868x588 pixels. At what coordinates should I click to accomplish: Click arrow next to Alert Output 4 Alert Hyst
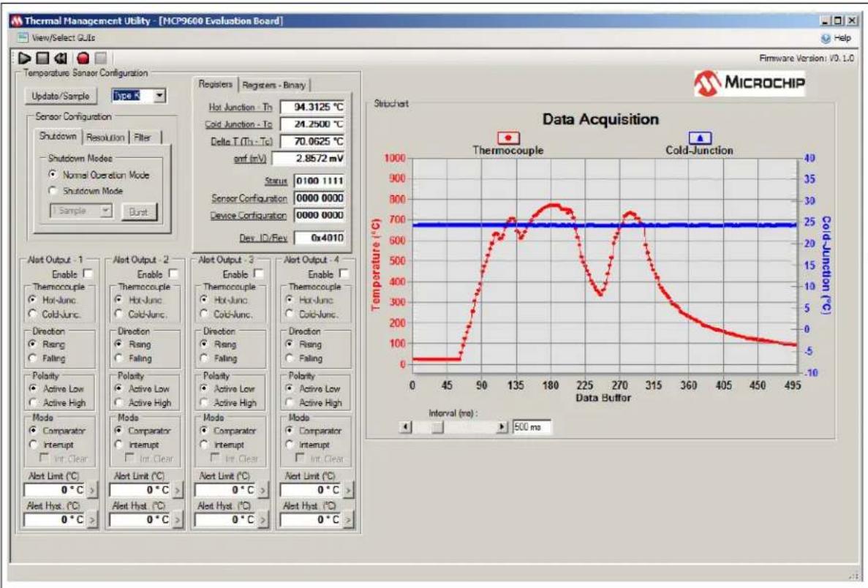point(347,520)
